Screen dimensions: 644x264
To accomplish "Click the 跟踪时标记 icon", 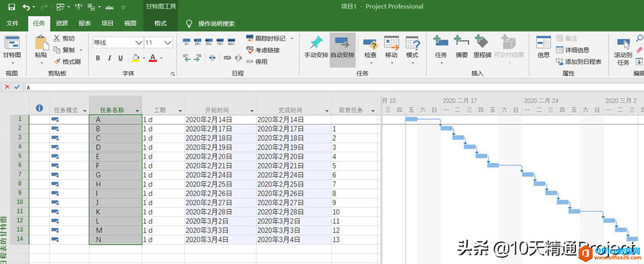I will (x=250, y=39).
